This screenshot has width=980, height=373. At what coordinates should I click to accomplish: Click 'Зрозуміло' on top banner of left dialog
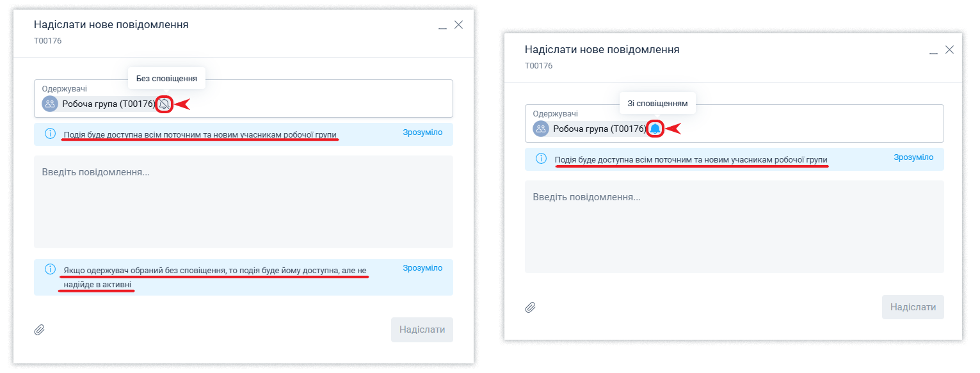click(x=422, y=132)
